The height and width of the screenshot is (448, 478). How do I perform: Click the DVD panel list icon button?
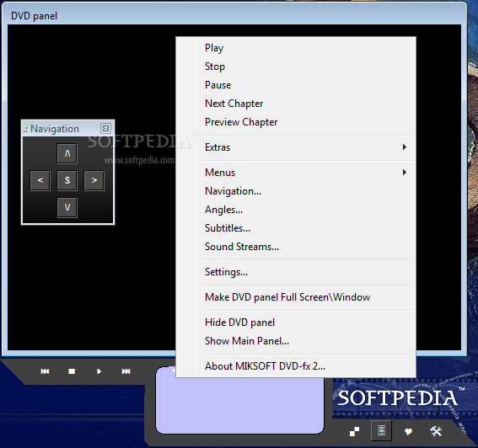[381, 430]
